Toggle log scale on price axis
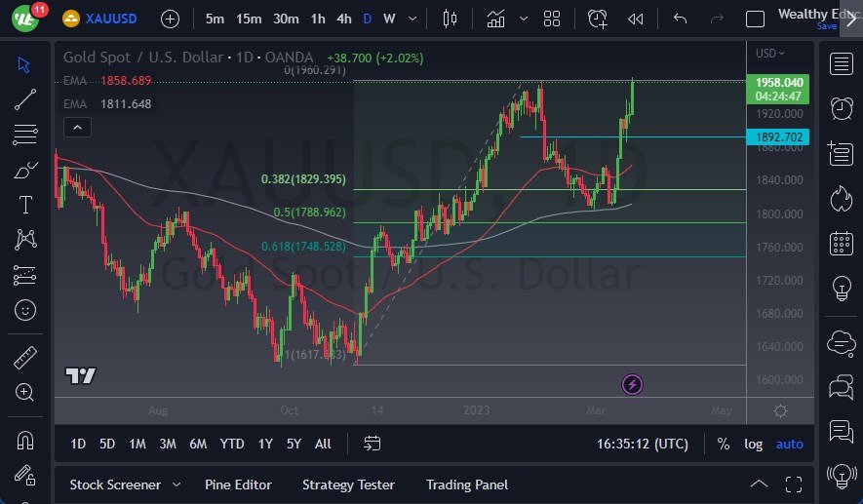 pos(753,444)
